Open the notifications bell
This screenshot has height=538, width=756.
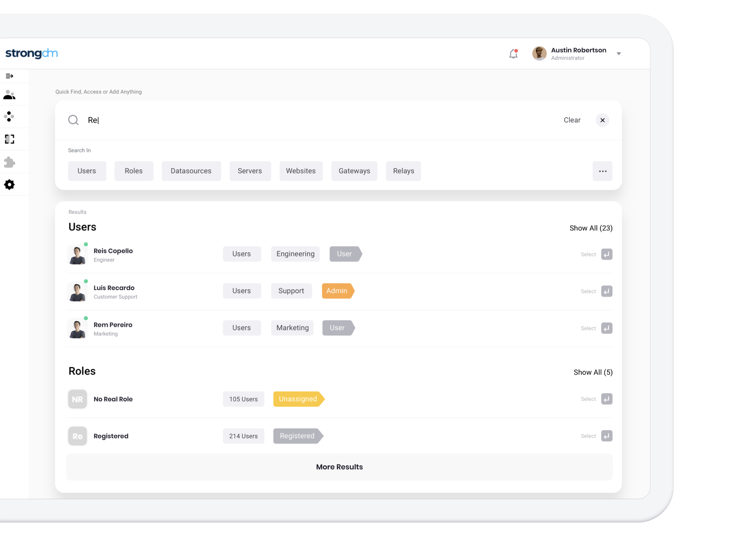point(513,54)
